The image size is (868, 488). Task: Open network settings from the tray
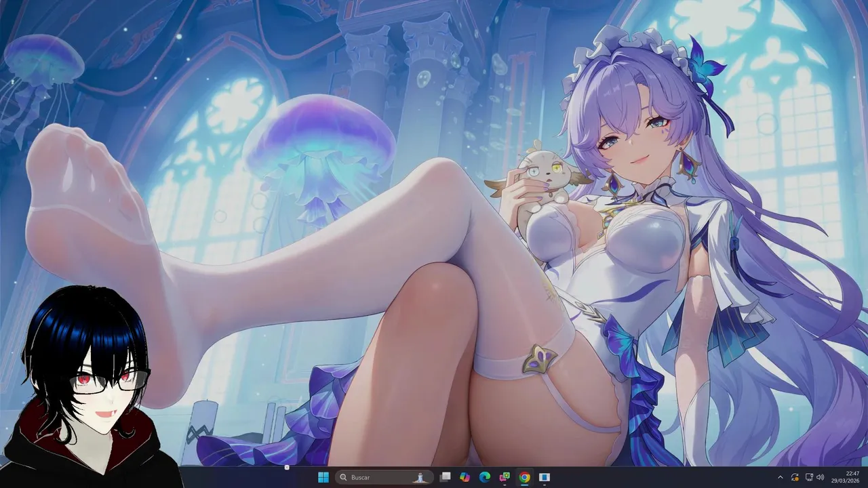click(x=809, y=477)
